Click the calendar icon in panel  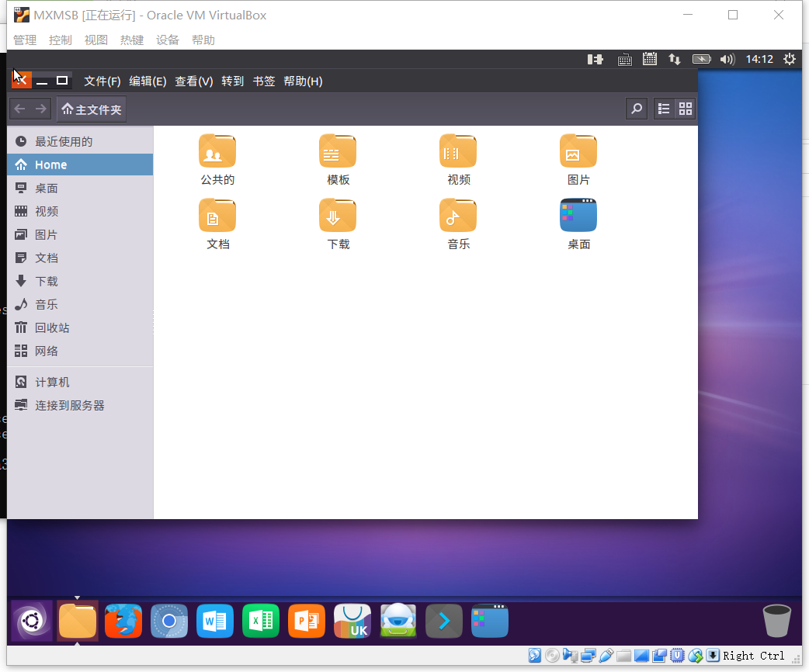650,59
